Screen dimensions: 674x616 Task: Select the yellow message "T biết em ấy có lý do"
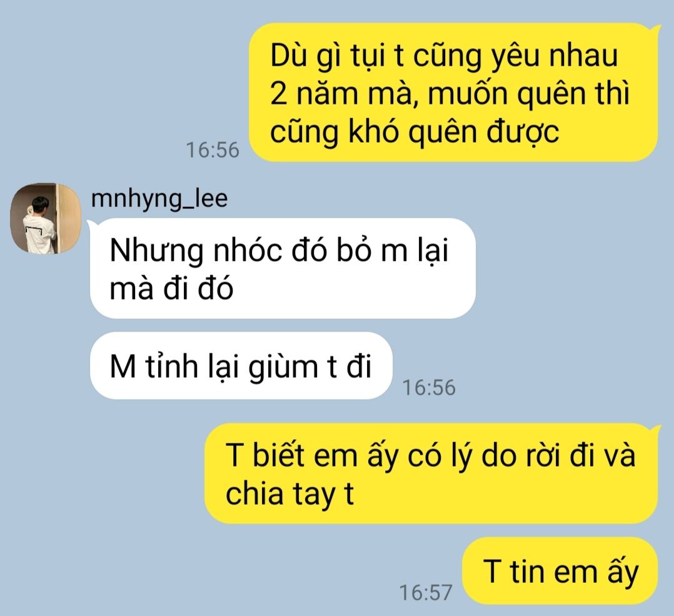pyautogui.click(x=431, y=473)
